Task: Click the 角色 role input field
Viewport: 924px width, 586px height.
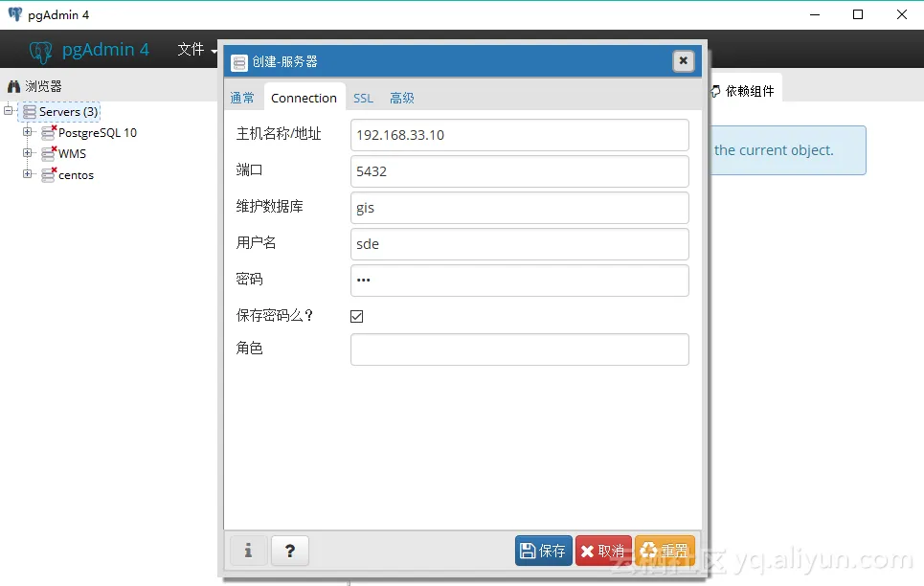Action: click(519, 349)
